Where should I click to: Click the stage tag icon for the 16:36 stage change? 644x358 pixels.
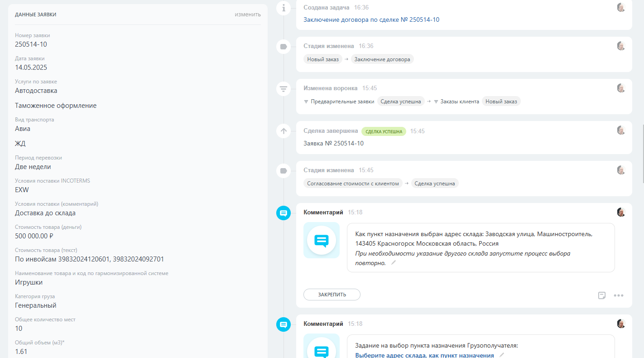coord(284,46)
